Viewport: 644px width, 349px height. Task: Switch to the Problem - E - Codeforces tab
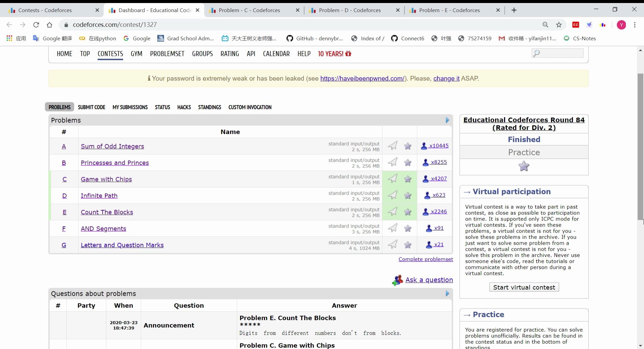[x=454, y=10]
